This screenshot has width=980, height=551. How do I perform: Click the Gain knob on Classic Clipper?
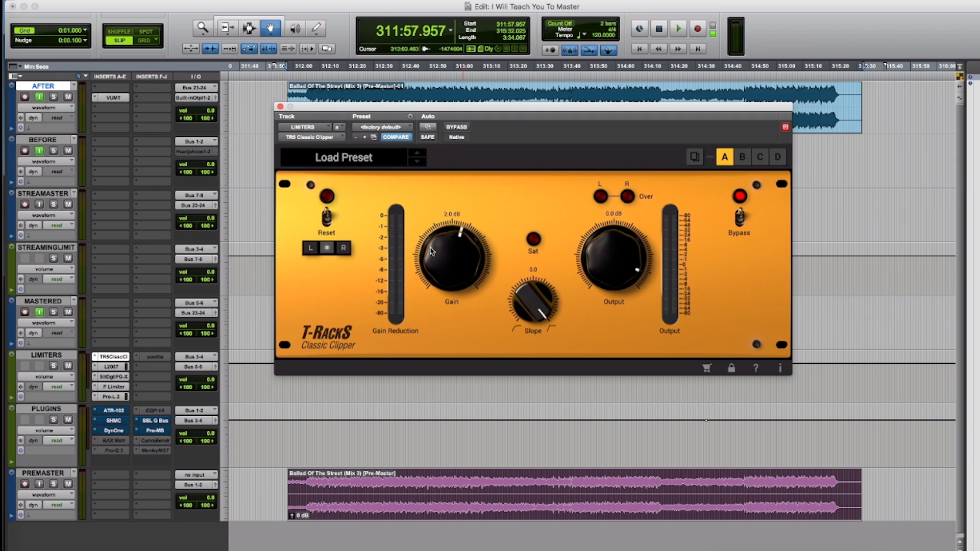(452, 258)
